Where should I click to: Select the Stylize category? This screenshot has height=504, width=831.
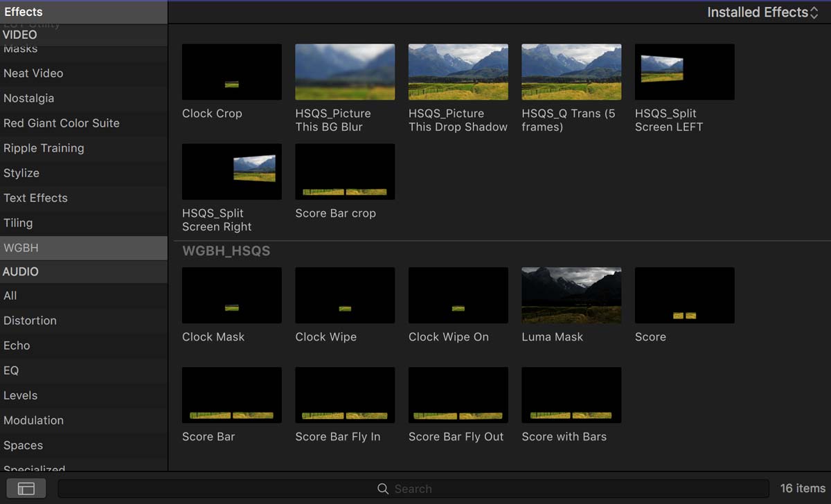point(84,173)
